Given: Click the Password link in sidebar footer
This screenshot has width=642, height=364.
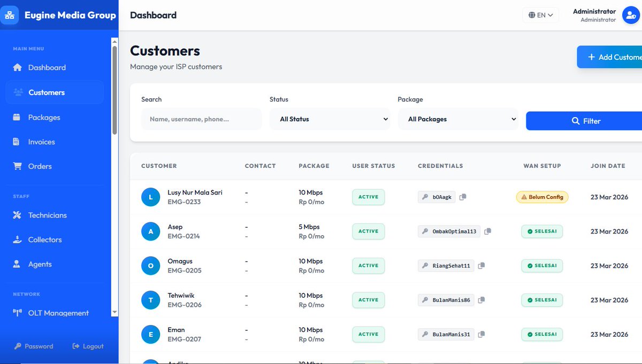Looking at the screenshot, I should (x=34, y=346).
